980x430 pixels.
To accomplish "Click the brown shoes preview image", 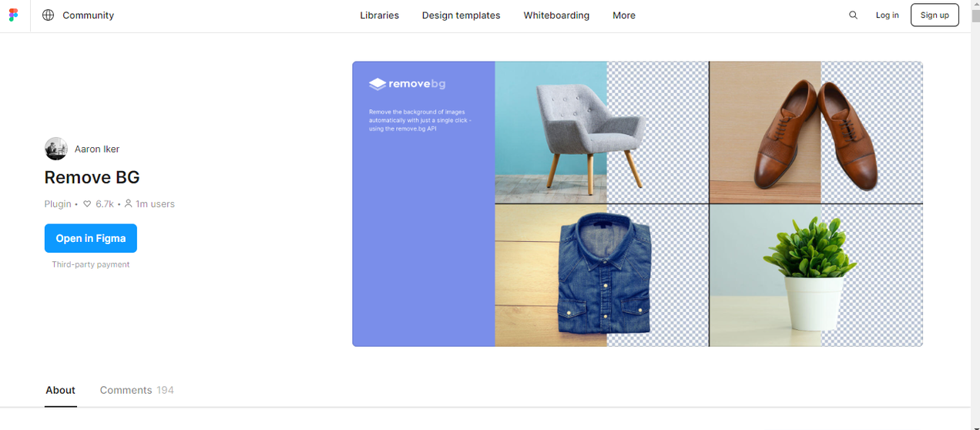I will pyautogui.click(x=816, y=132).
